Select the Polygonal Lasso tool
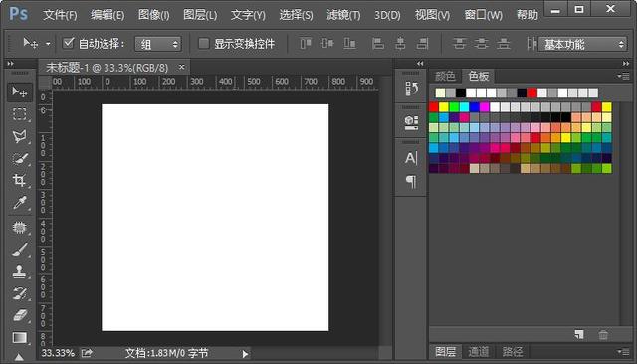The width and height of the screenshot is (637, 364). [x=19, y=136]
